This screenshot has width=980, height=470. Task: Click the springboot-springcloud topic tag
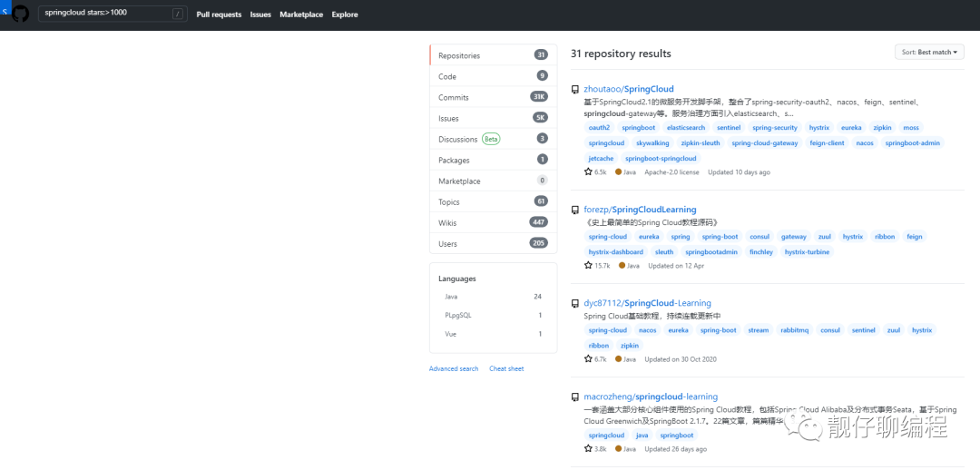tap(661, 159)
